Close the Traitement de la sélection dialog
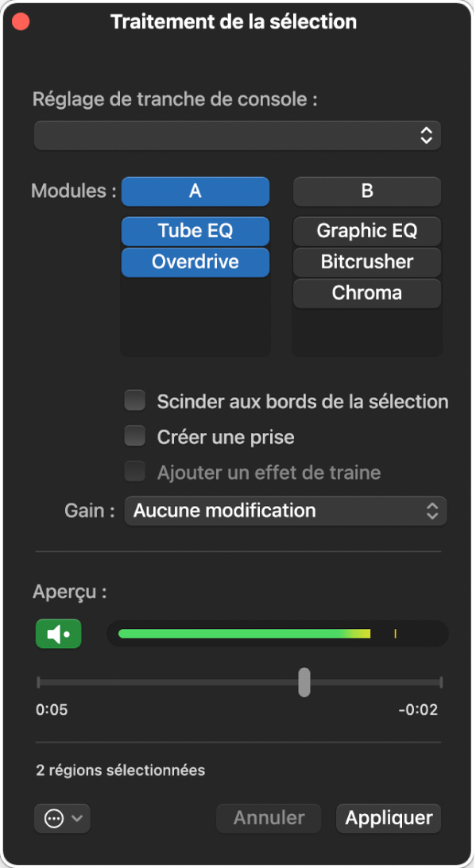The height and width of the screenshot is (868, 476). click(20, 21)
